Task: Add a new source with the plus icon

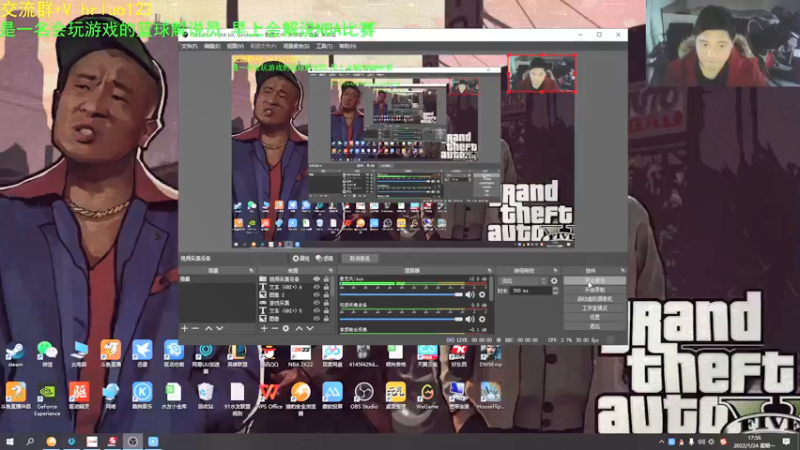Action: coord(264,329)
